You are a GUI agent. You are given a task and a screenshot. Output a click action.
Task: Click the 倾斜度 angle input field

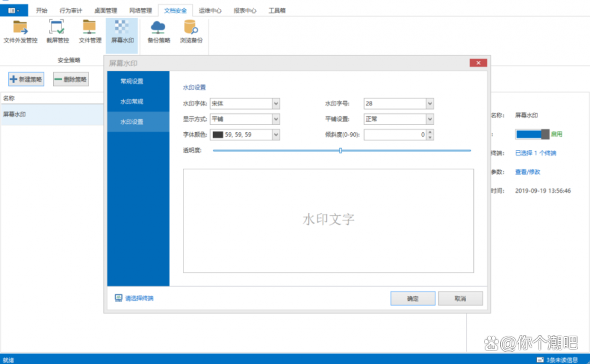(x=394, y=135)
